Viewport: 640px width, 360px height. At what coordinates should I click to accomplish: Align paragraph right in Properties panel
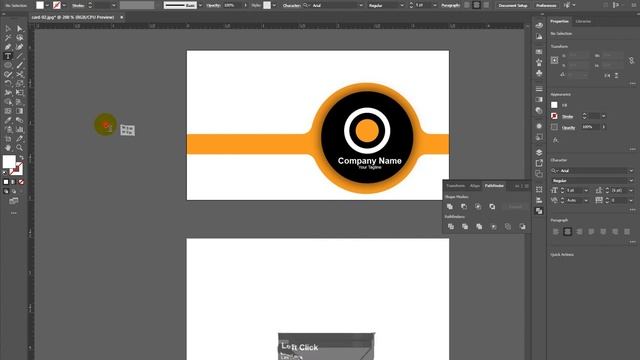(579, 232)
